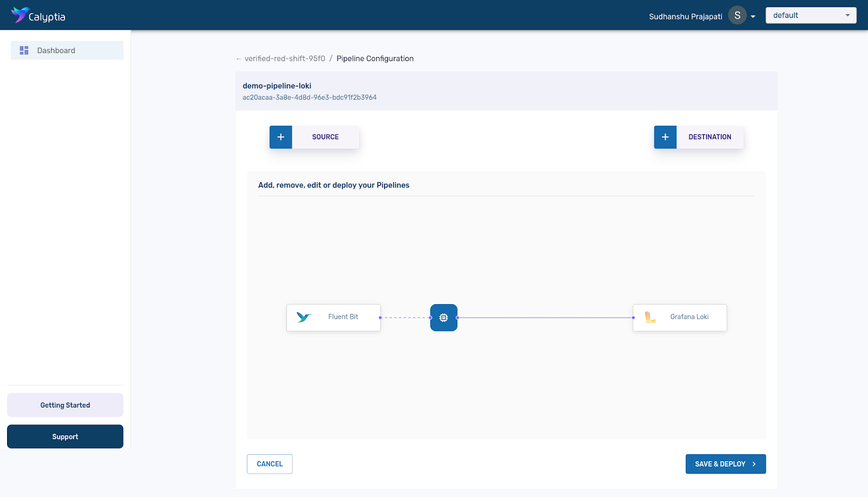This screenshot has width=868, height=497.
Task: Expand the user account menu caret
Action: coord(753,17)
